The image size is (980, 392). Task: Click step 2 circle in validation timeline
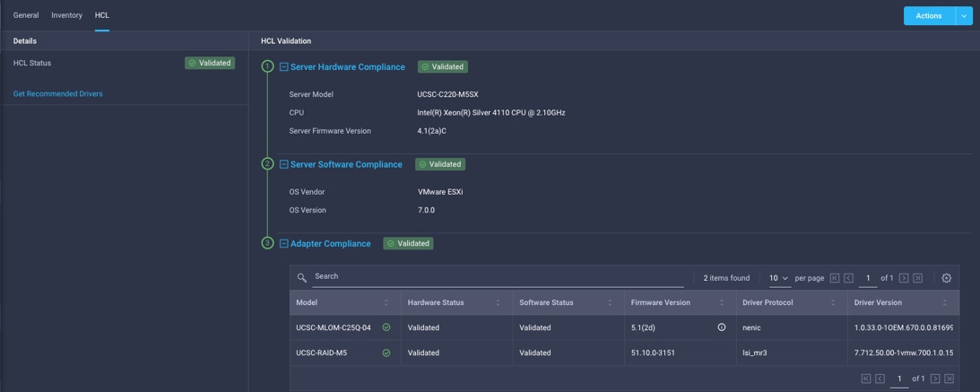(x=267, y=164)
